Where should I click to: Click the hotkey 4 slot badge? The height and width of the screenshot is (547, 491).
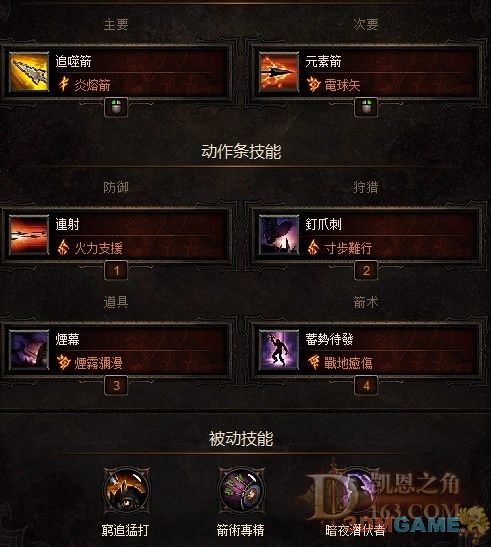click(x=366, y=386)
